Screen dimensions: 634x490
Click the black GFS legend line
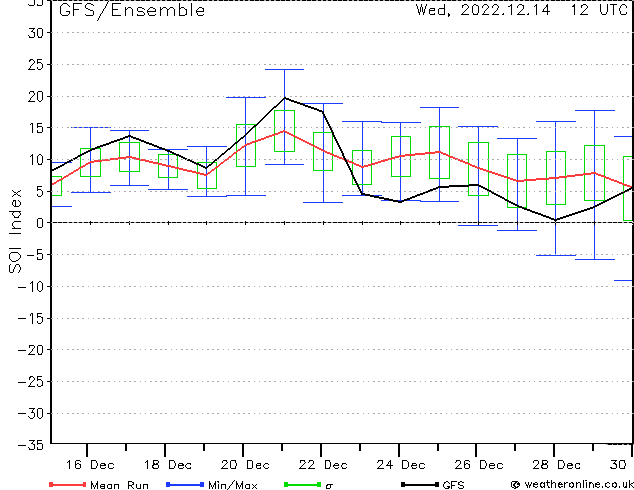[420, 484]
